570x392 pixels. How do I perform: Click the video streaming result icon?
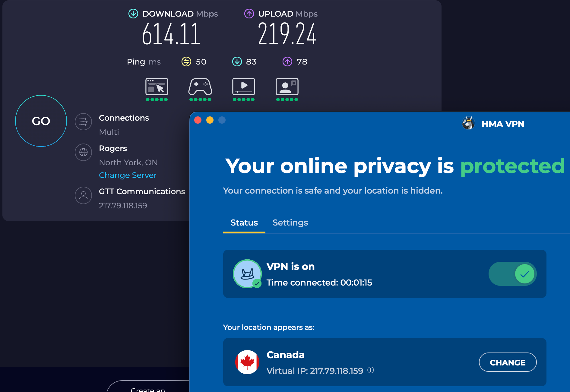pyautogui.click(x=243, y=87)
